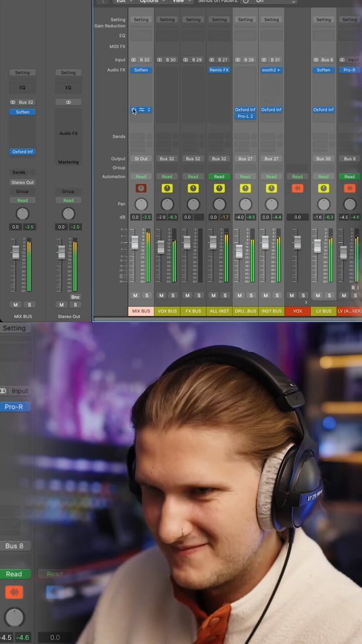Click the LV BUS yellow channel icon

click(323, 188)
